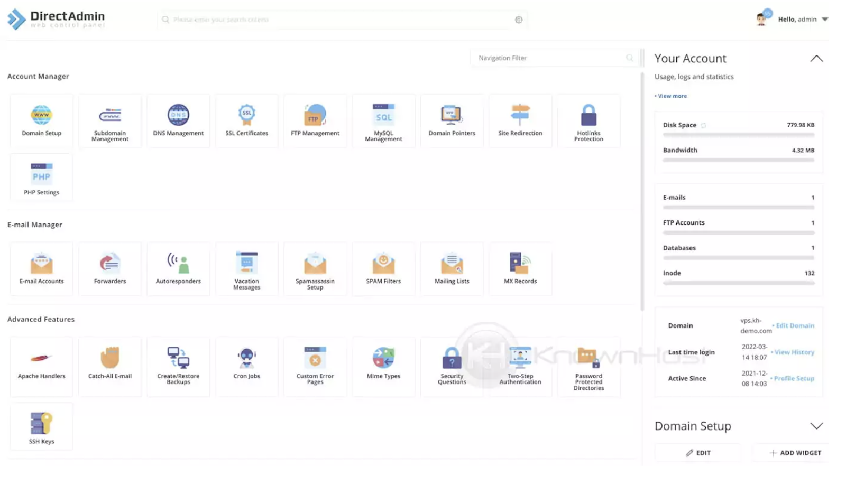
Task: Open PHP Settings
Action: [41, 178]
